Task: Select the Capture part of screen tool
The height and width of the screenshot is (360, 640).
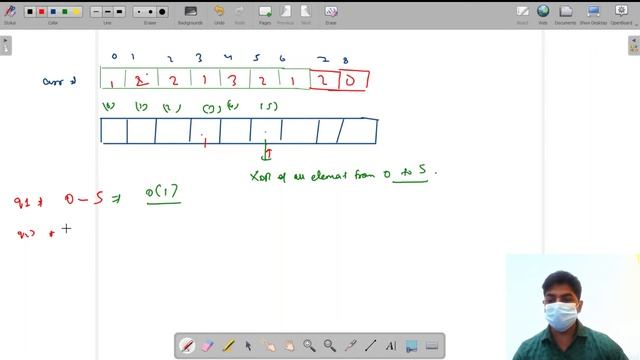Action: point(411,346)
